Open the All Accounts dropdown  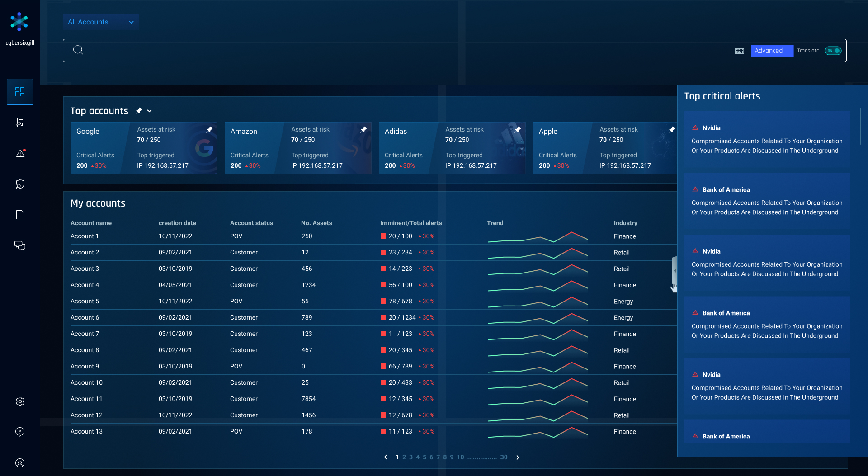click(101, 22)
